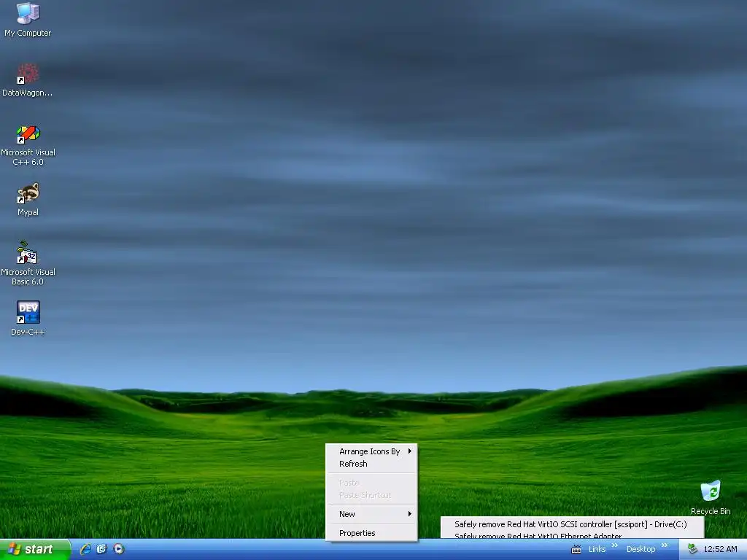The height and width of the screenshot is (560, 747).
Task: Safely remove Red Hat VirtIO SCSI controller
Action: pyautogui.click(x=572, y=524)
